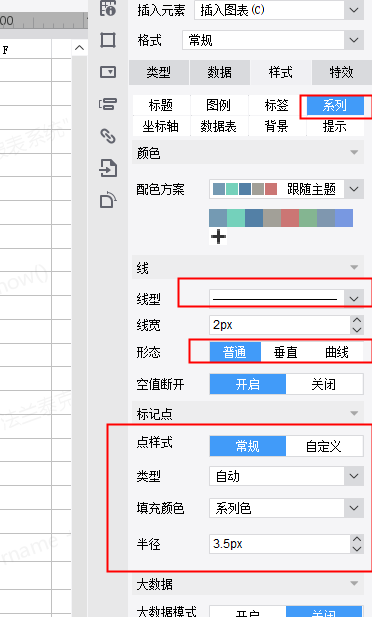Decrease 半径 with the down stepper arrow

[x=357, y=549]
